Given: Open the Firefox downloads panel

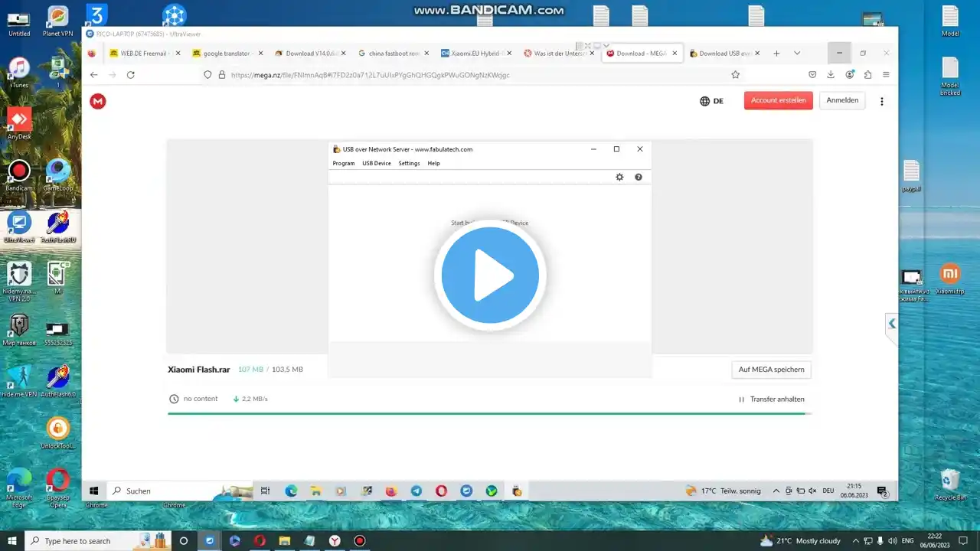Looking at the screenshot, I should coord(831,75).
